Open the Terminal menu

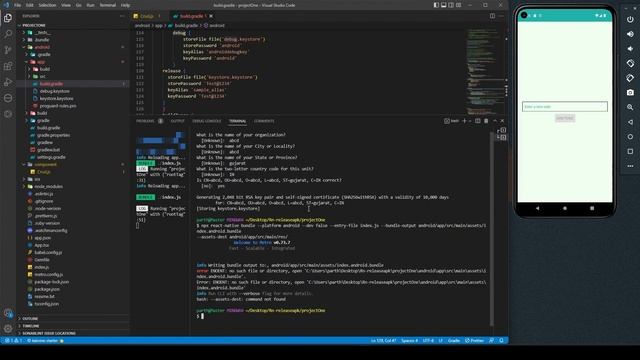(108, 5)
